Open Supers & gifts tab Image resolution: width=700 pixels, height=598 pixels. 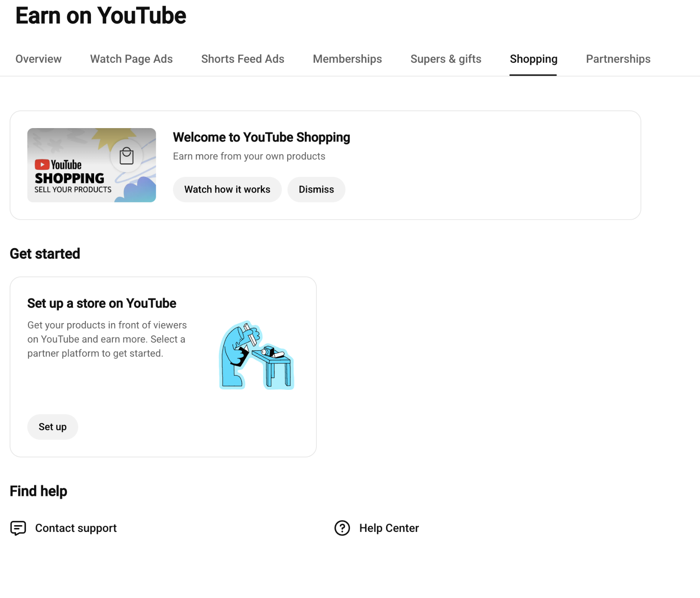pos(446,59)
